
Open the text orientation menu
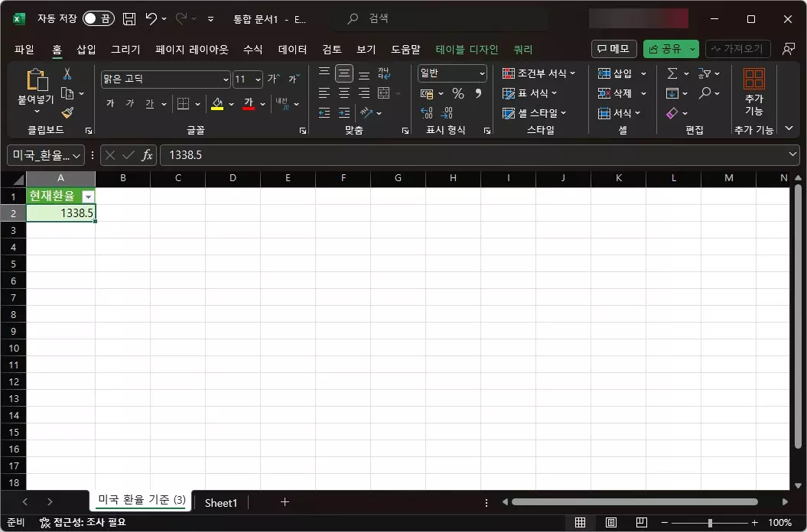pos(370,112)
